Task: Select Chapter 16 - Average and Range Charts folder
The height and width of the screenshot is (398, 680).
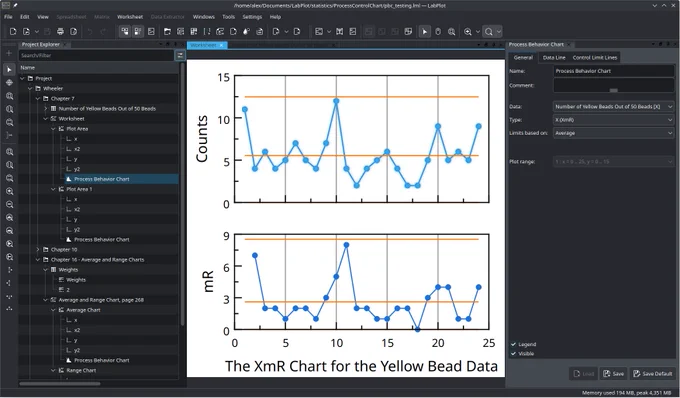Action: [x=97, y=260]
